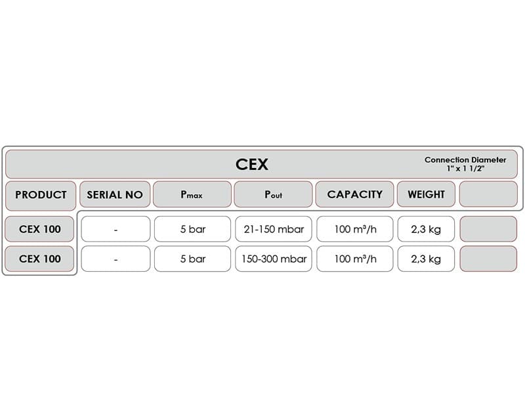This screenshot has height=420, width=525.
Task: Select the SERIAL NO column header
Action: (115, 194)
